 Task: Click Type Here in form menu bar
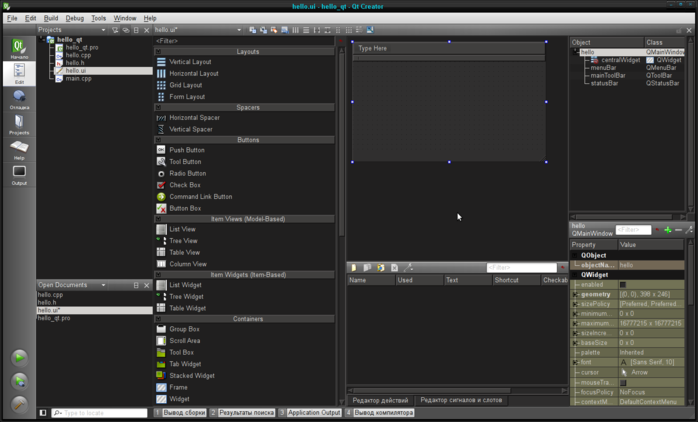click(373, 49)
